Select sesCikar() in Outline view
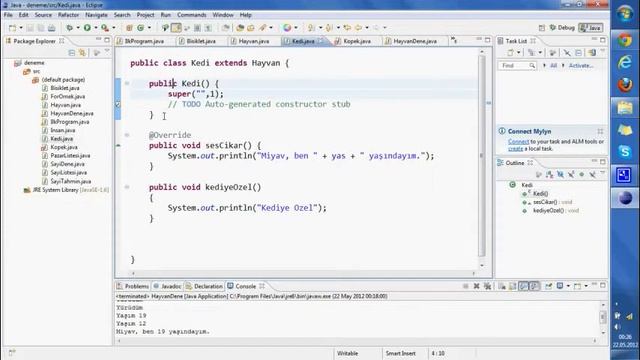Image resolution: width=640 pixels, height=360 pixels. coord(544,202)
